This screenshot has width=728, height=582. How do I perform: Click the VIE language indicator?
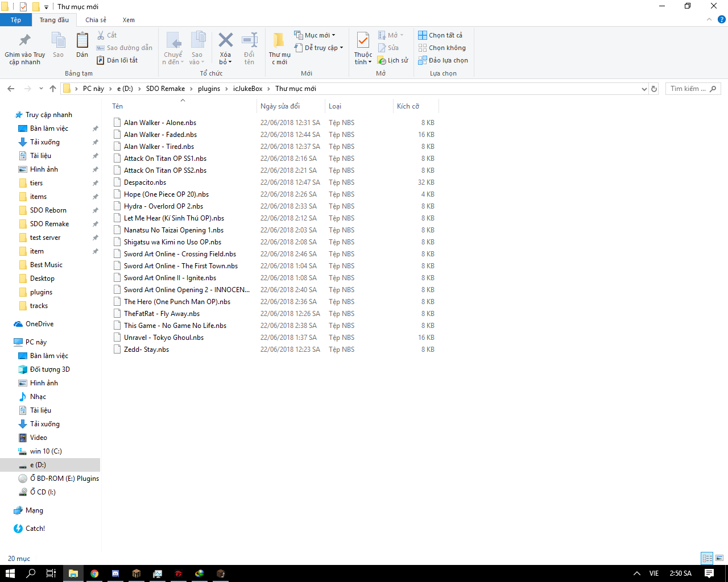pos(654,573)
